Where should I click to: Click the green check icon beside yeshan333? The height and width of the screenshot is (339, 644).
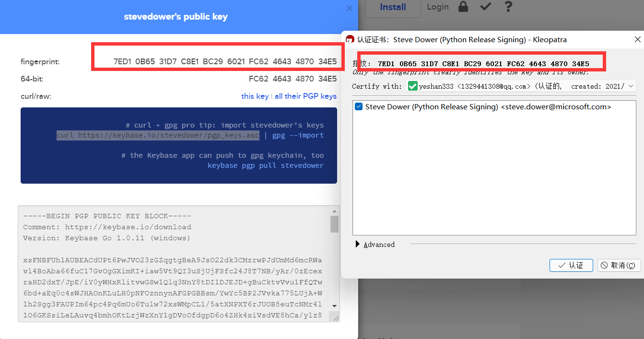(412, 86)
